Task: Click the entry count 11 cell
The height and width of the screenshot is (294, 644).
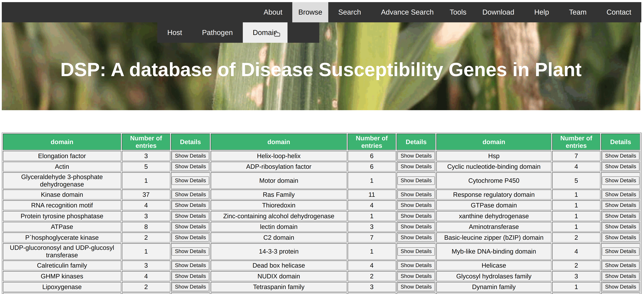Action: [x=372, y=194]
